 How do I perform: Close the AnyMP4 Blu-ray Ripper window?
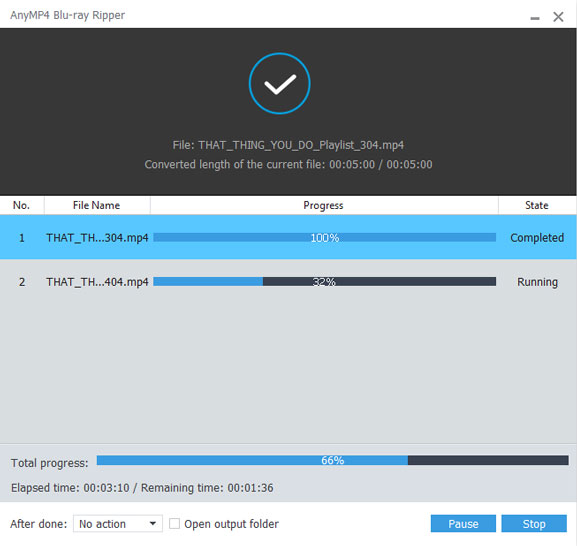coord(558,17)
